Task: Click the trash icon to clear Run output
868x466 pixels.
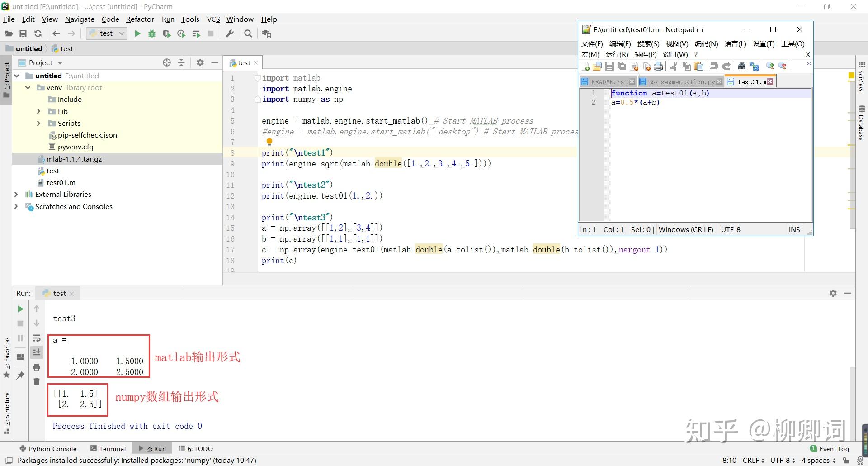Action: tap(37, 382)
